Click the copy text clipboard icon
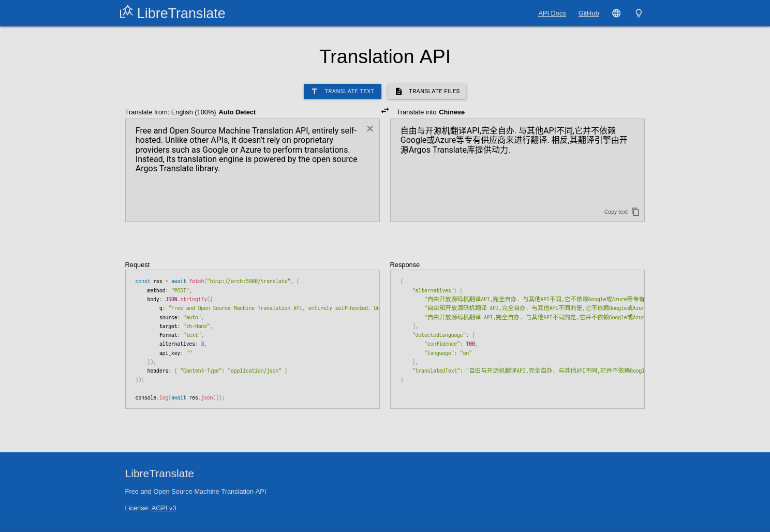This screenshot has height=532, width=770. (x=635, y=212)
